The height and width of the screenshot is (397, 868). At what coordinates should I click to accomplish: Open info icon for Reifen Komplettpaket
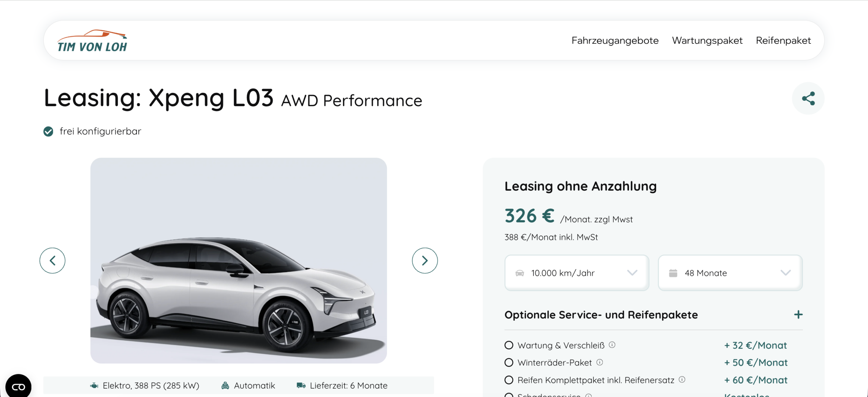tap(682, 379)
